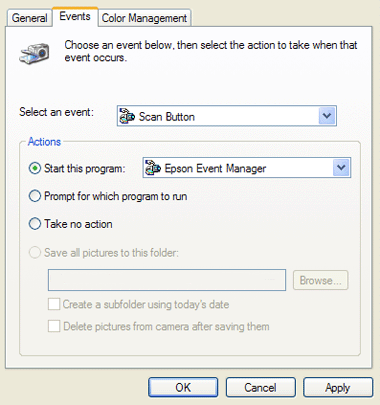Confirm with the OK button

pyautogui.click(x=183, y=387)
